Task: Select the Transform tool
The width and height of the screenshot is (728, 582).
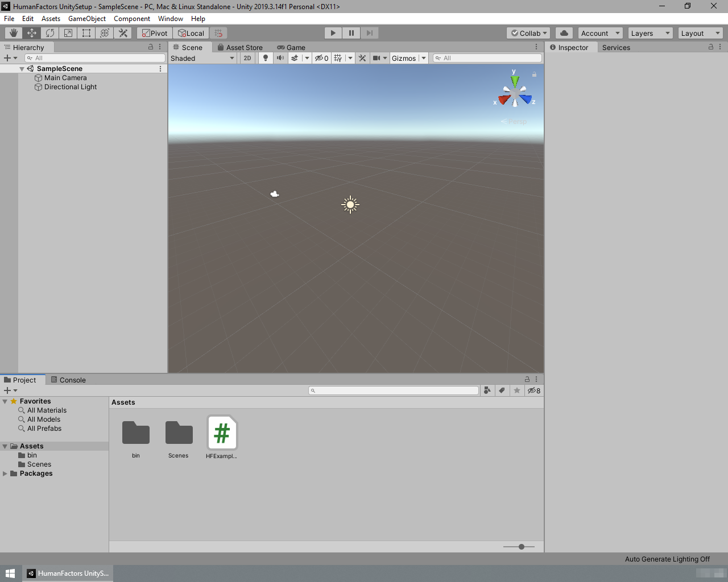Action: click(x=105, y=33)
